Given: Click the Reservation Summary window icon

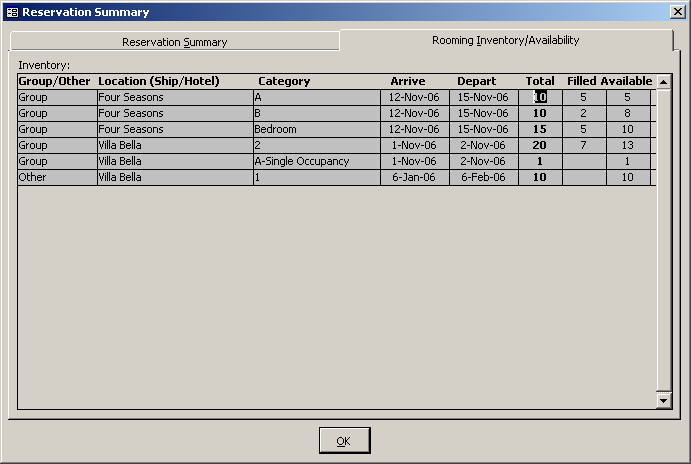Looking at the screenshot, I should point(12,12).
